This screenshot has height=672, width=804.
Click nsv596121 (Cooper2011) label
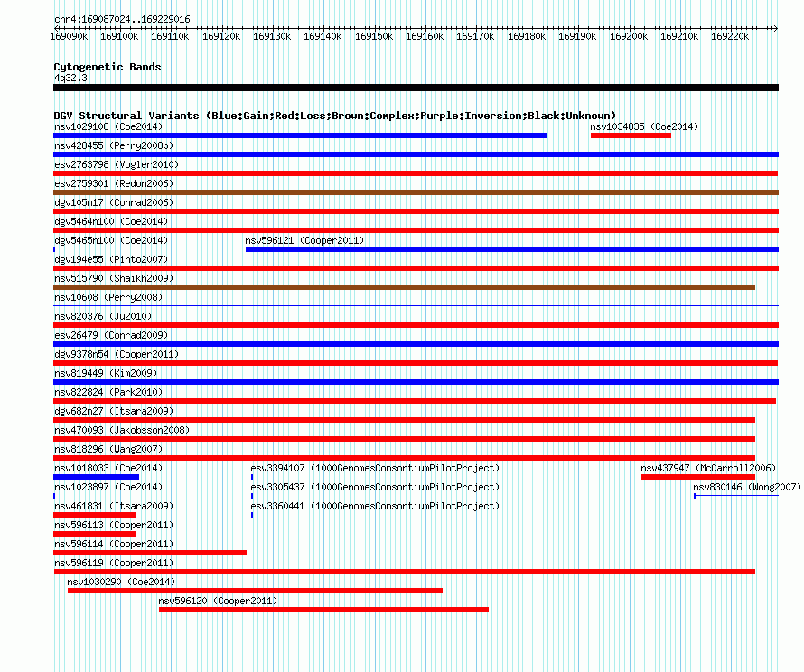pyautogui.click(x=304, y=240)
